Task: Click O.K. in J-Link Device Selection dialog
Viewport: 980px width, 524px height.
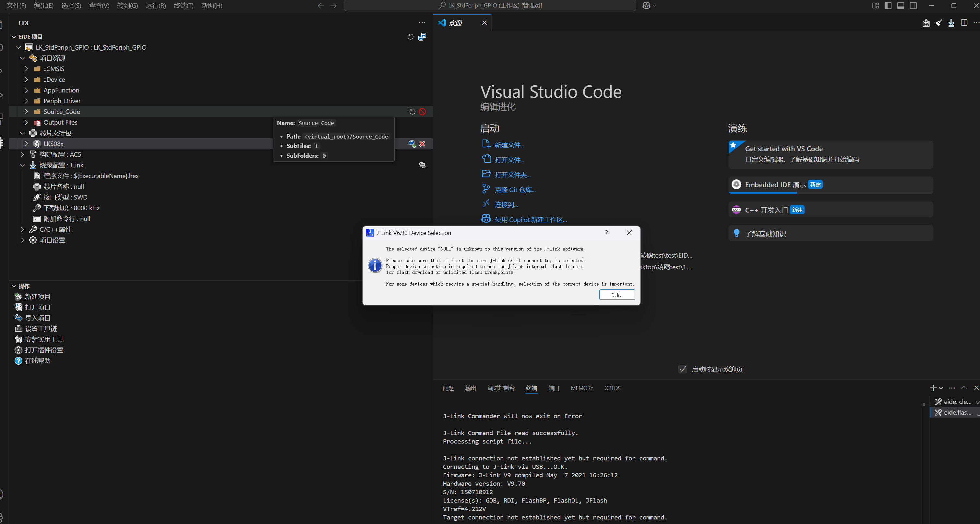Action: tap(617, 295)
